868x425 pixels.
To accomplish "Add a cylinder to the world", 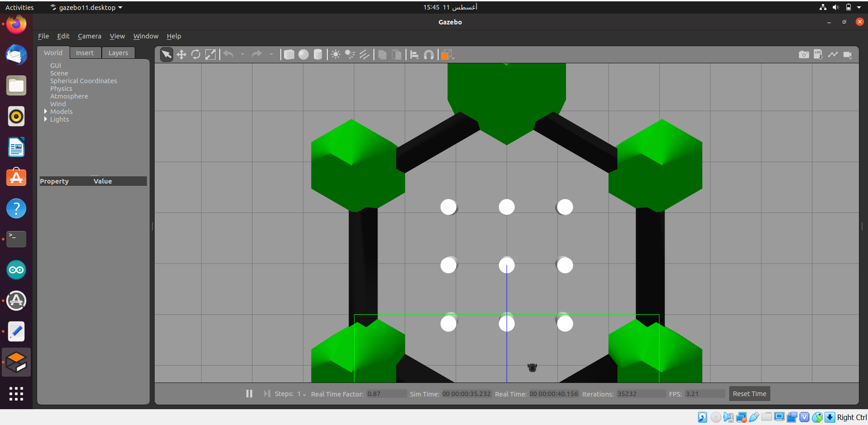I will [318, 54].
